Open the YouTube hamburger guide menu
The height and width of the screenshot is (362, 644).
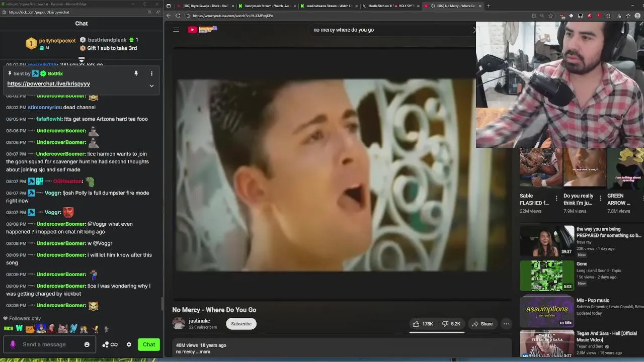click(176, 30)
